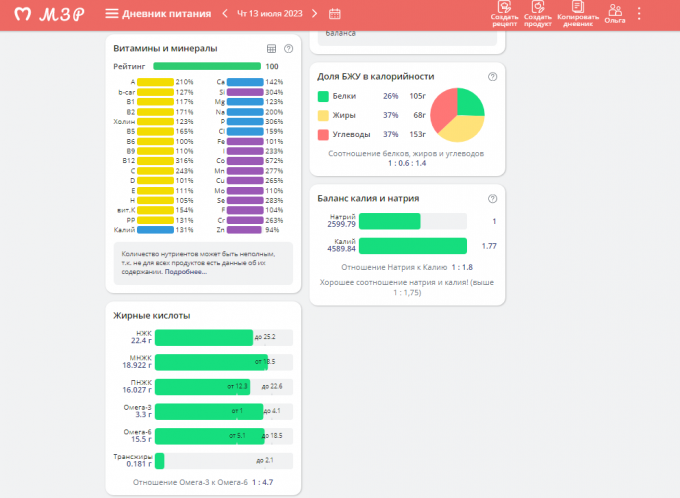Go to previous day with left arrow
The image size is (680, 498).
click(226, 14)
